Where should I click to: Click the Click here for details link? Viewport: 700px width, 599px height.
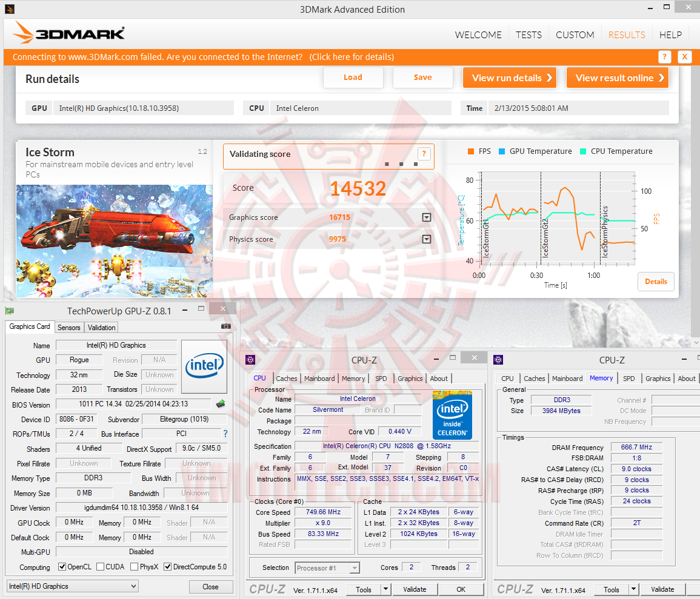(x=352, y=57)
